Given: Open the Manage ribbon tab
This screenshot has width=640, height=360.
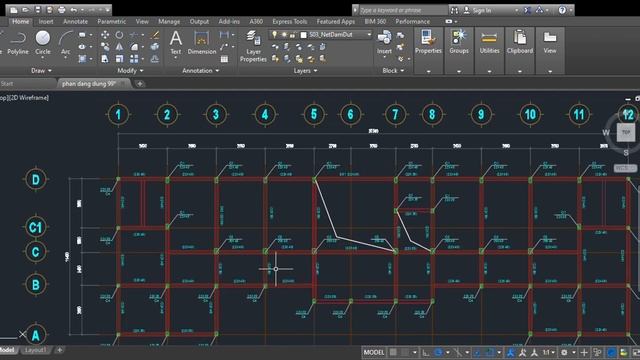Looking at the screenshot, I should [x=169, y=21].
